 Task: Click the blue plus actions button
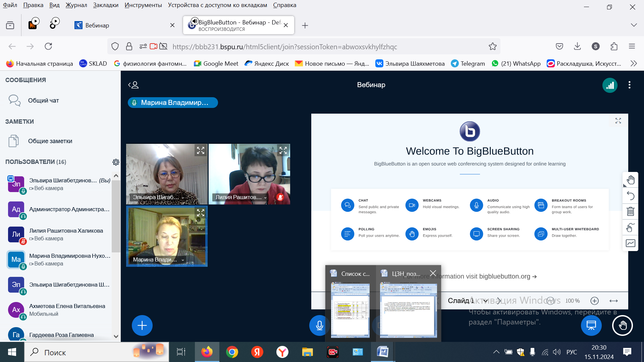tap(142, 325)
